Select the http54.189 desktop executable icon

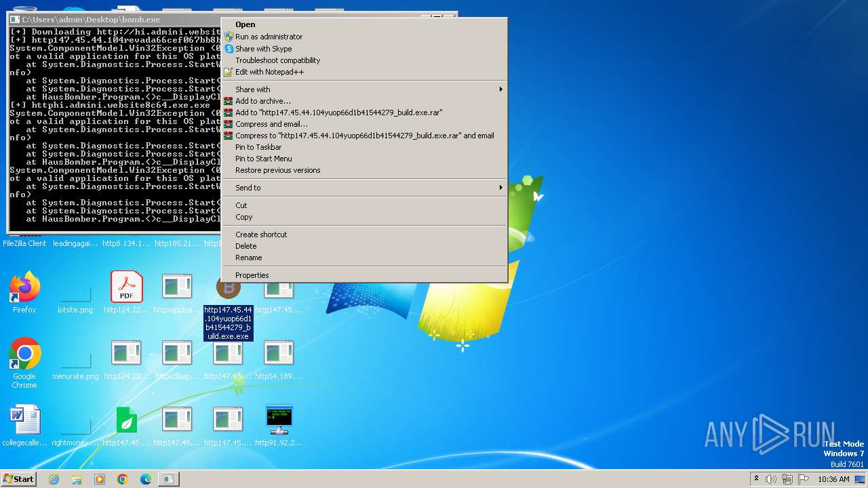point(279,359)
